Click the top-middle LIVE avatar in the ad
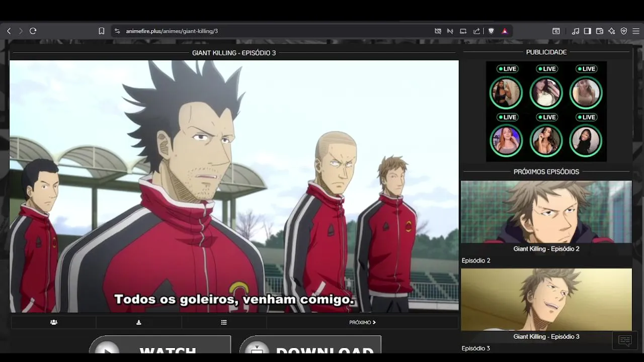644x362 pixels. tap(546, 93)
